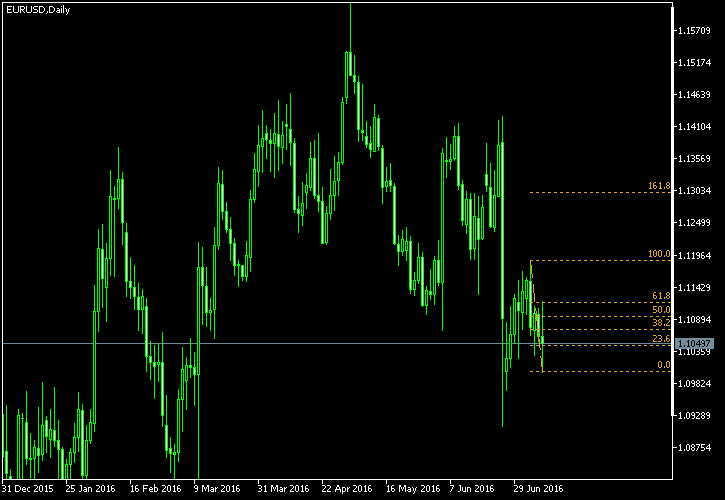Click price axis value 1.09824
This screenshot has width=725, height=500.
click(694, 383)
